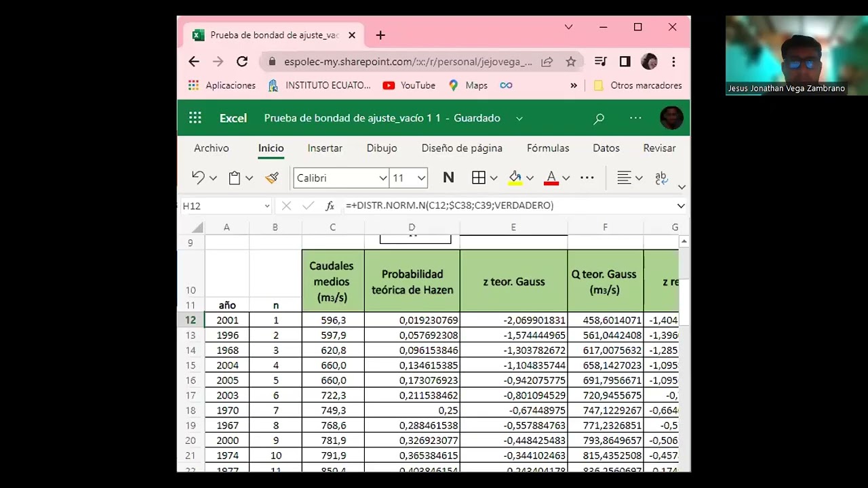This screenshot has height=488, width=868.
Task: Click the Paste clipboard icon
Action: coord(235,178)
